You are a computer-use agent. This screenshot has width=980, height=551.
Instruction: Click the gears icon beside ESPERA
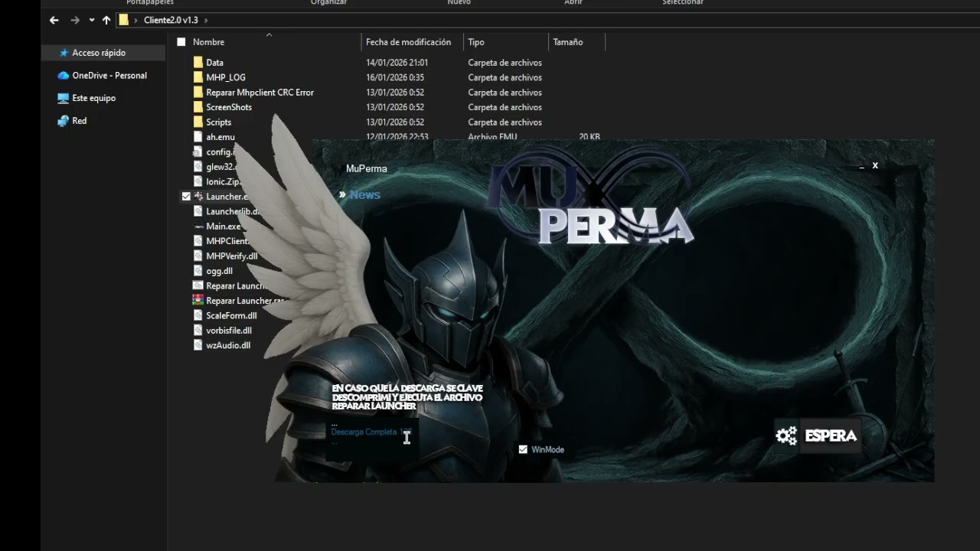click(786, 435)
